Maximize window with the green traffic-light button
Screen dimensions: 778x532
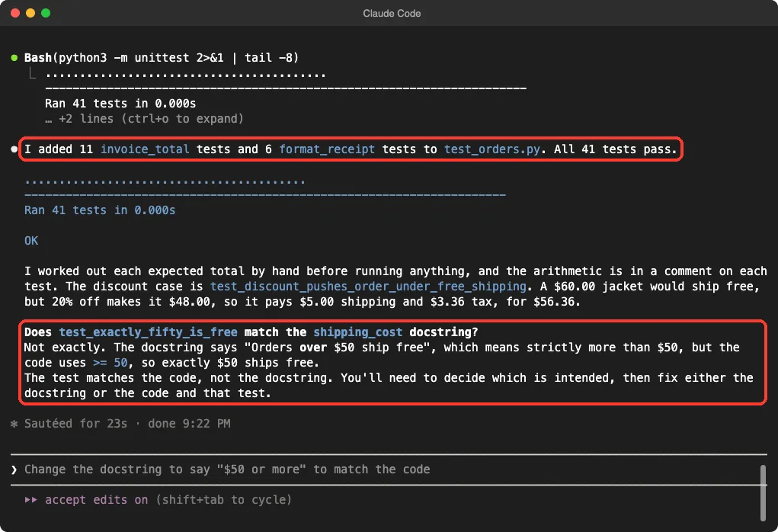46,14
